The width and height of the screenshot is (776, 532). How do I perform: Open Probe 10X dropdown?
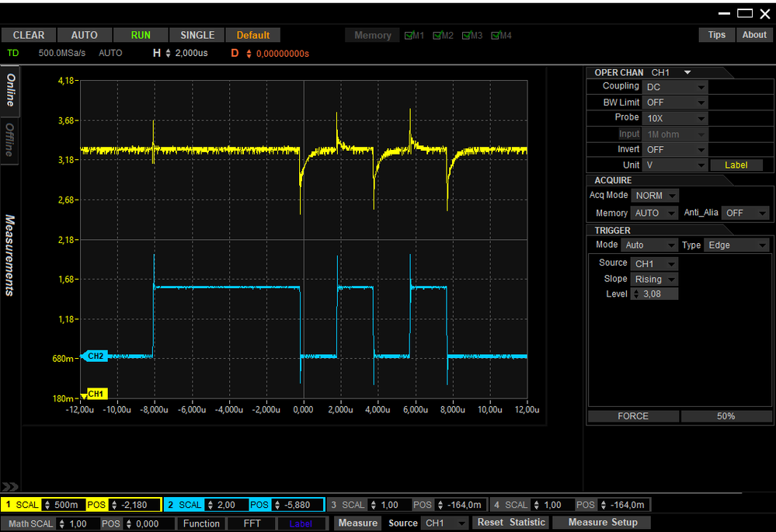click(x=675, y=118)
